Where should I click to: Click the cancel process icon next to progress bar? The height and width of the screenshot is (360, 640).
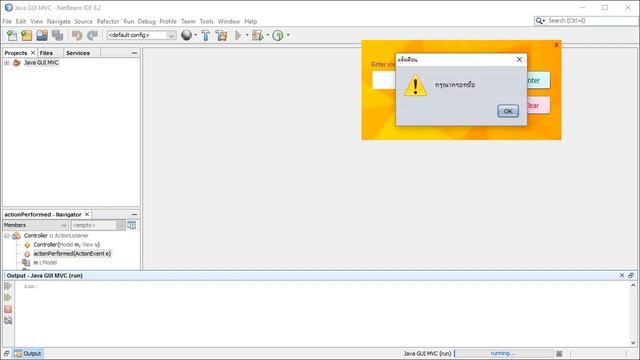(x=559, y=353)
